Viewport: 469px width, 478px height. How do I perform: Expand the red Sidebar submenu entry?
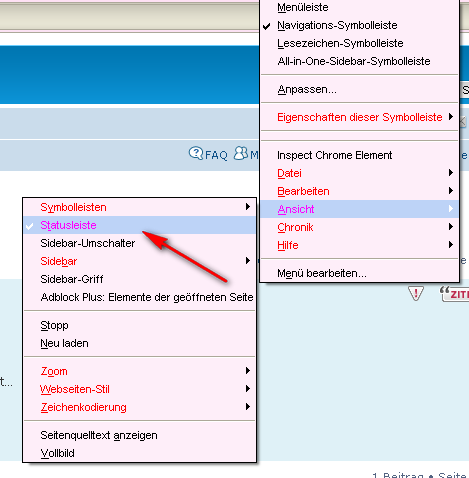click(139, 261)
